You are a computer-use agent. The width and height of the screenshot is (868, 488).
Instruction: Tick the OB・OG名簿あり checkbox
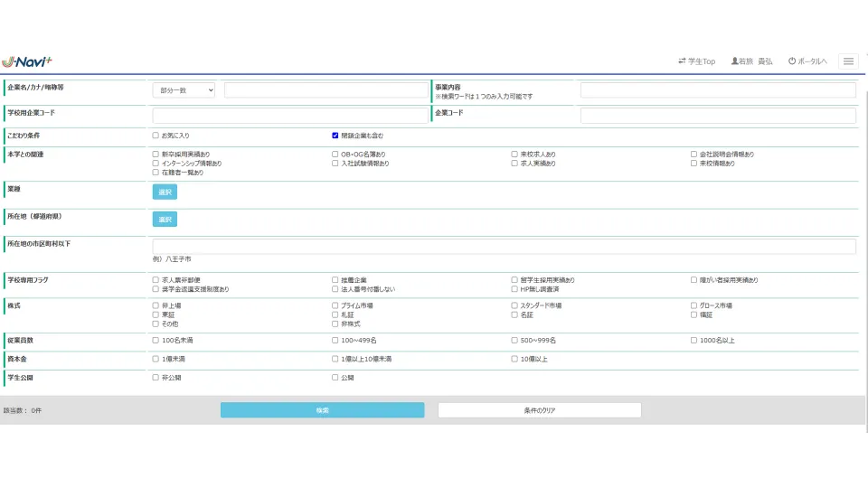point(335,155)
